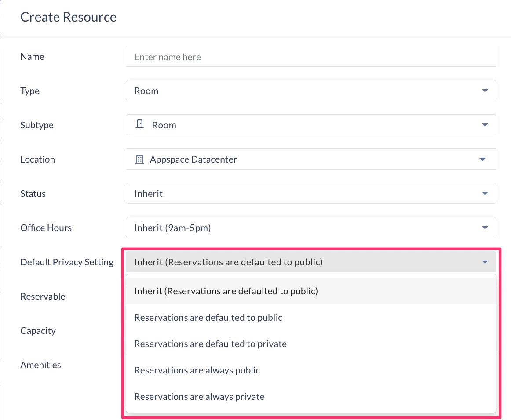Click the room door icon in Subtype
511x420 pixels.
point(139,124)
